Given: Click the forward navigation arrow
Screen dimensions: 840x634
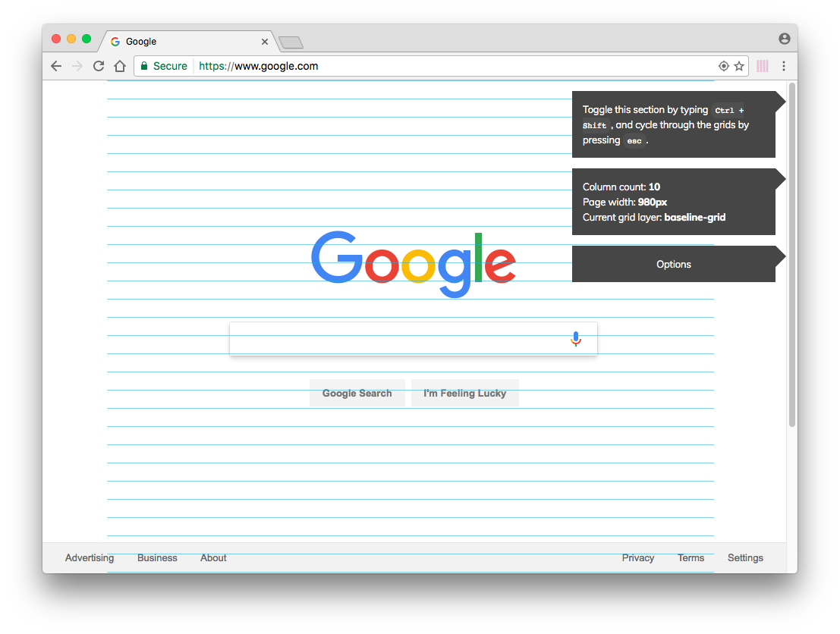Looking at the screenshot, I should (77, 66).
